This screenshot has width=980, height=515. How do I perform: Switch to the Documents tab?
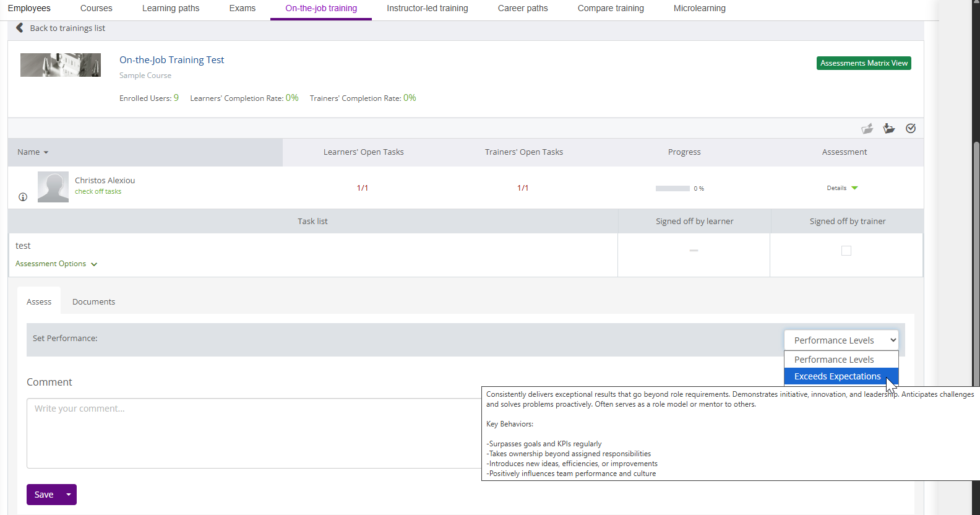click(x=93, y=302)
